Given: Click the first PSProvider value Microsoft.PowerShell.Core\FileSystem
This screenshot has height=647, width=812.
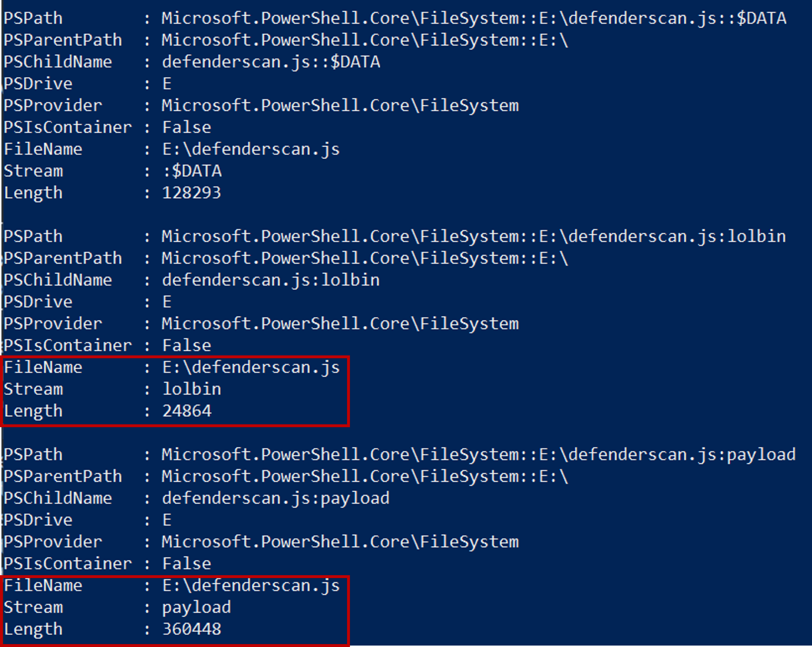Looking at the screenshot, I should pos(340,106).
